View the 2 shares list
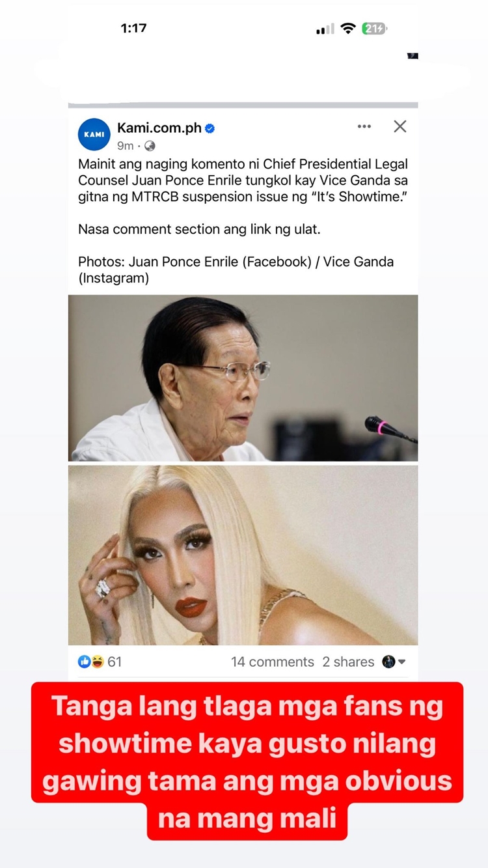Screen dimensions: 488x868 [348, 662]
